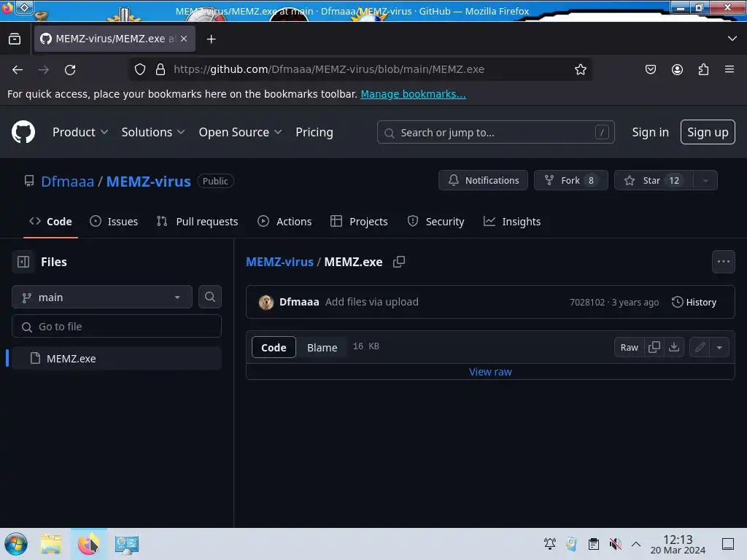Click the notification bell tray icon
This screenshot has height=560, width=747.
pyautogui.click(x=550, y=544)
